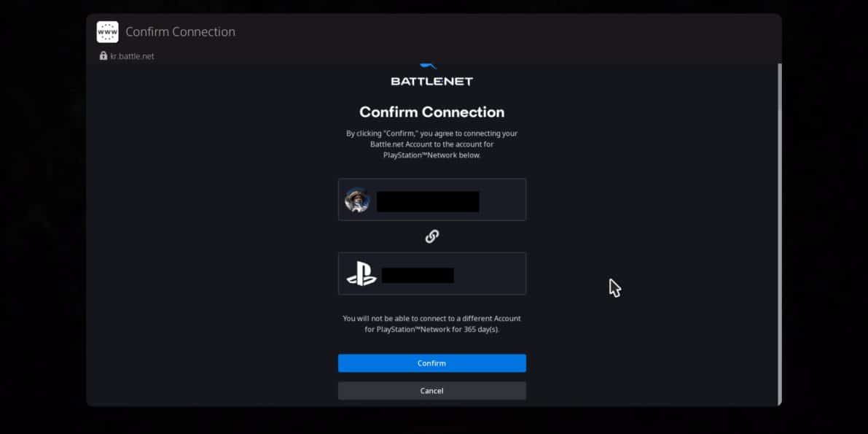The height and width of the screenshot is (434, 868).
Task: Click the redacted Battle.net account name
Action: pos(428,202)
